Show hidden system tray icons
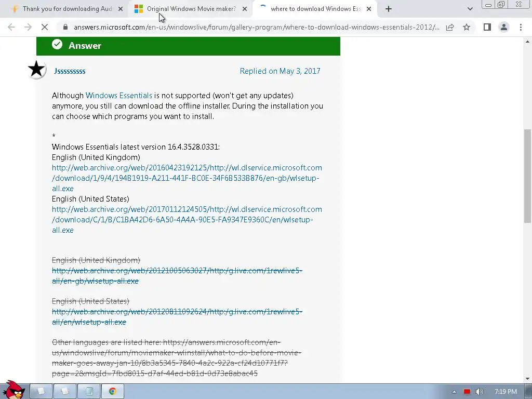 click(x=454, y=392)
